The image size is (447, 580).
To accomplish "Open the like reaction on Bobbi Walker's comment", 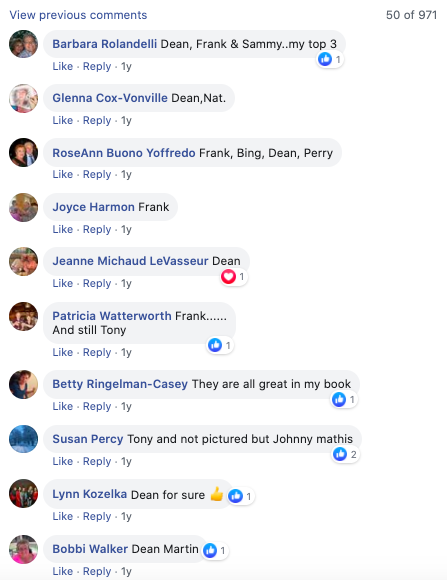I will tap(215, 550).
